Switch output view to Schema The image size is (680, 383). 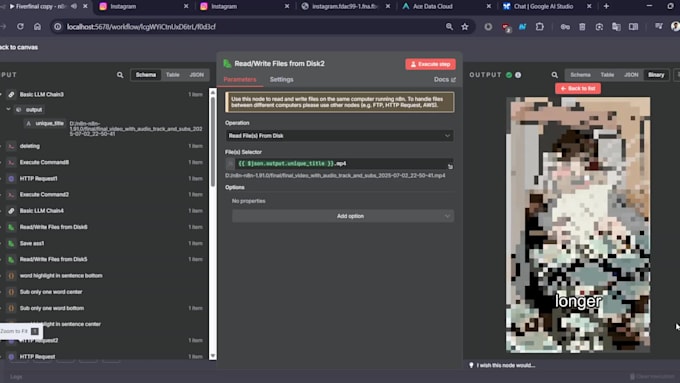[x=580, y=75]
